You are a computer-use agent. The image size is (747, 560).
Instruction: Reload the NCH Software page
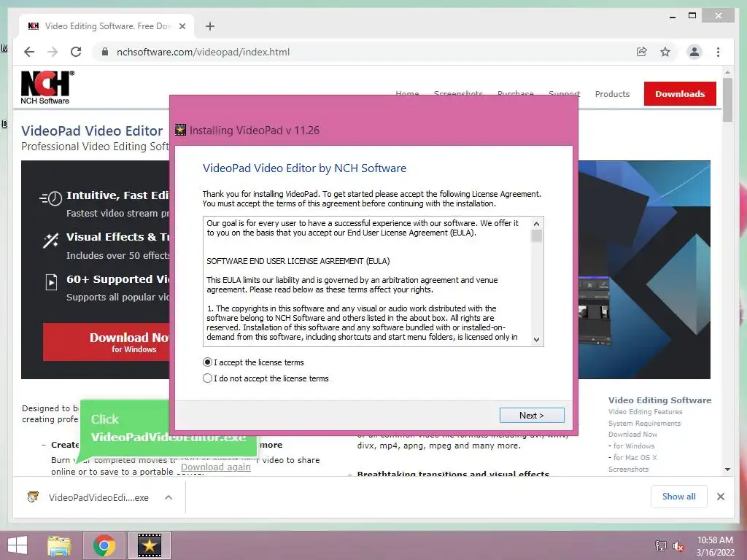[x=76, y=52]
